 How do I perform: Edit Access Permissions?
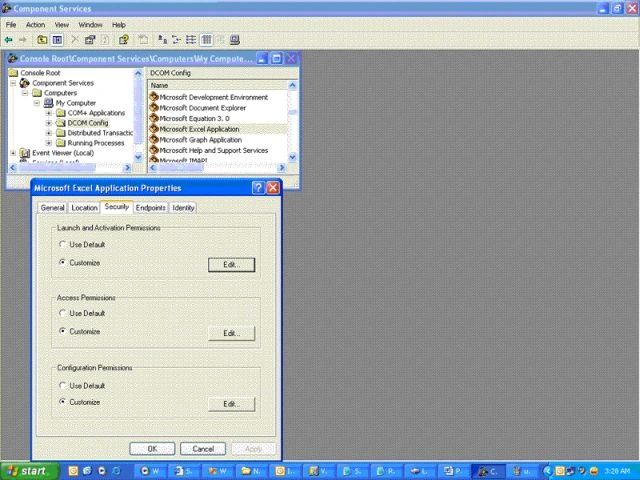(x=231, y=333)
